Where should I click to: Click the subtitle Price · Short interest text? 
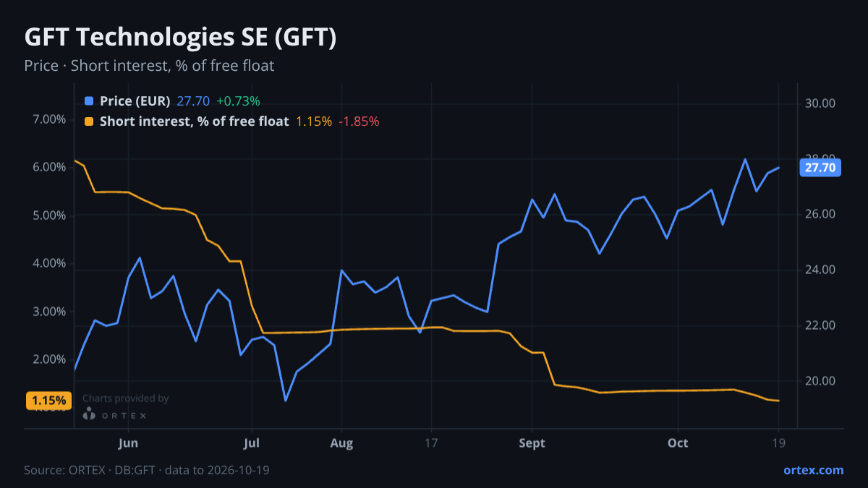[149, 66]
